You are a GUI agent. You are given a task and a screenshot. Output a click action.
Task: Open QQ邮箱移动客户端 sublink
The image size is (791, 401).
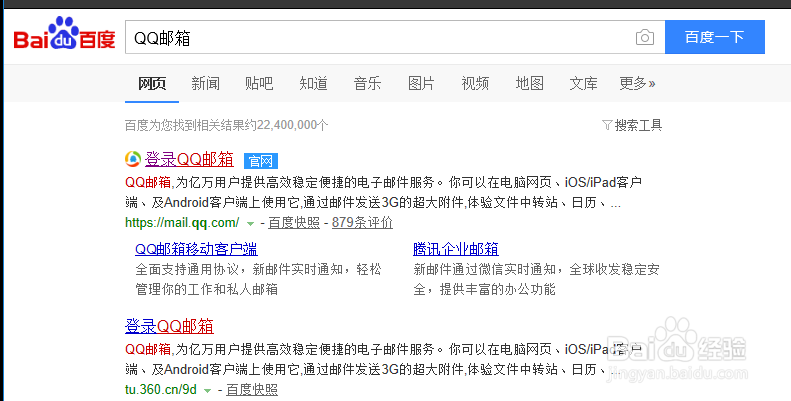tap(196, 249)
